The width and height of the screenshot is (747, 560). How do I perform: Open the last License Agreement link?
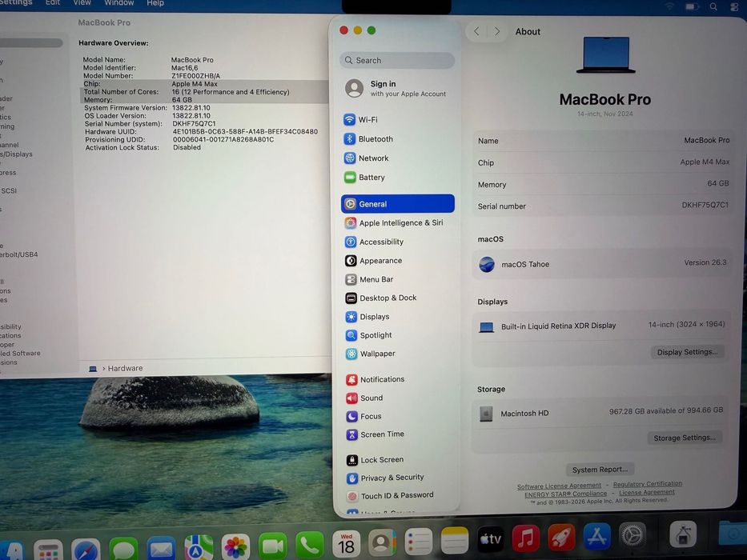point(646,492)
